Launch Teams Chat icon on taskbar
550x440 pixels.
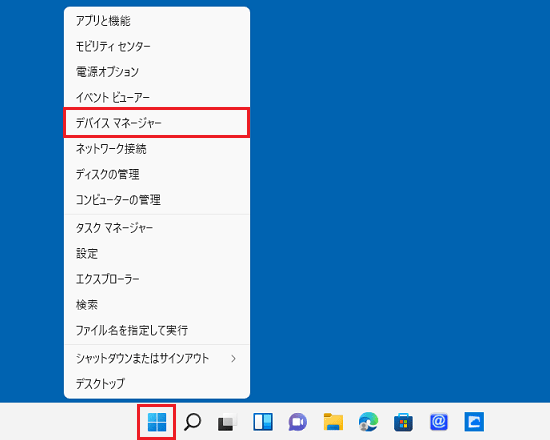click(298, 422)
